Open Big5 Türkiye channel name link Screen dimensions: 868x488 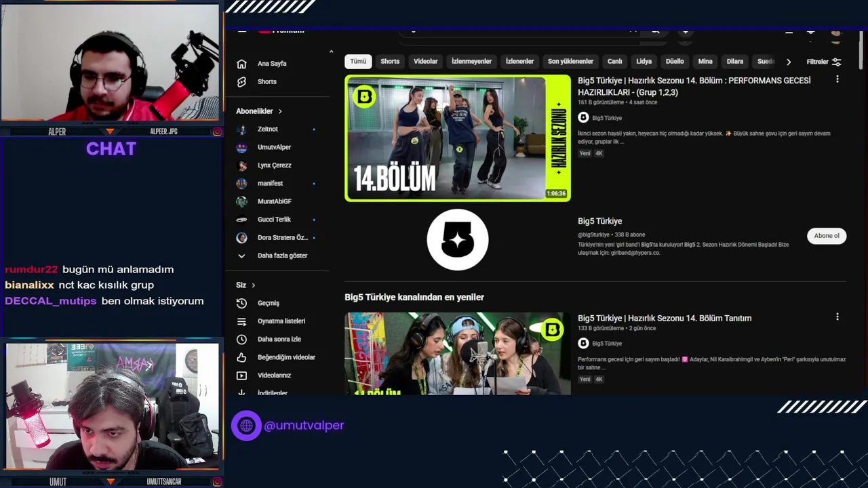tap(599, 221)
